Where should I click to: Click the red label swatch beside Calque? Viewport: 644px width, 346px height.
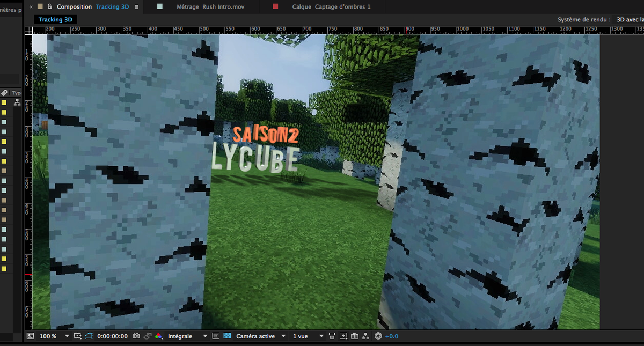(x=276, y=6)
